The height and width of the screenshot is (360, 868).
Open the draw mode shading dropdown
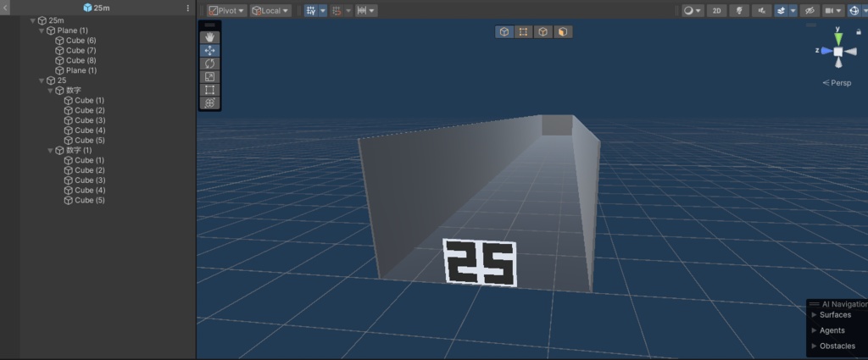[693, 10]
